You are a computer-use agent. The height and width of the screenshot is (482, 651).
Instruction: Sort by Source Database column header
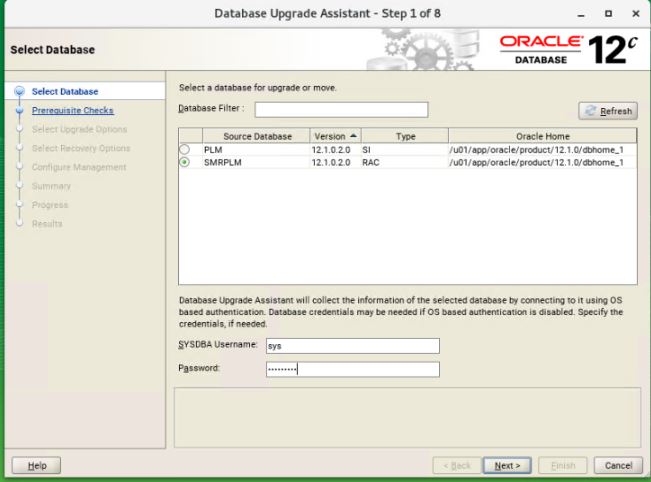(x=256, y=136)
